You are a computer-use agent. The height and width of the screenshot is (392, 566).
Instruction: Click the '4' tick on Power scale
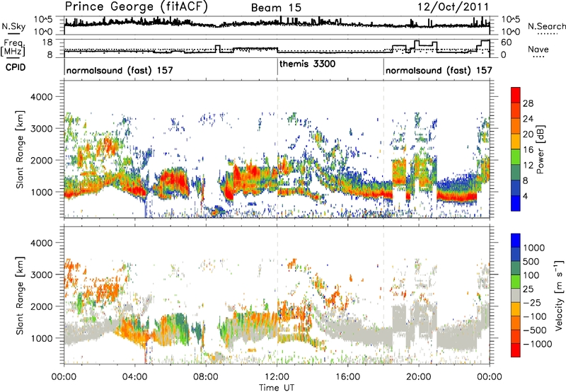(525, 197)
